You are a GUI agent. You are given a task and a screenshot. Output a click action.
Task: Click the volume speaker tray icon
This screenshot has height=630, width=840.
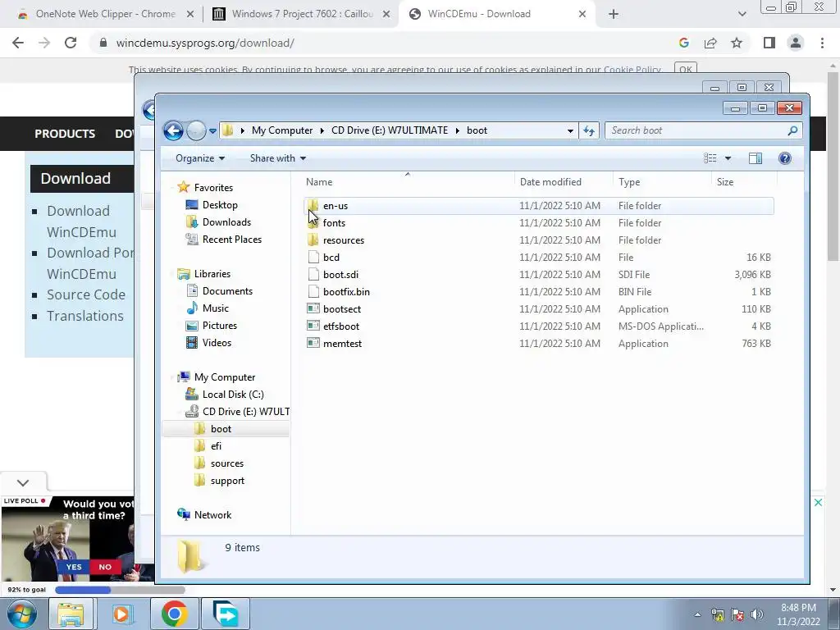pos(757,614)
